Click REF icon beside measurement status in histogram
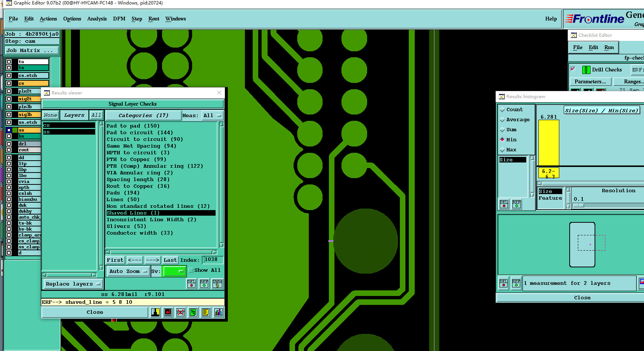Image resolution: width=644 pixels, height=351 pixels. point(516,283)
